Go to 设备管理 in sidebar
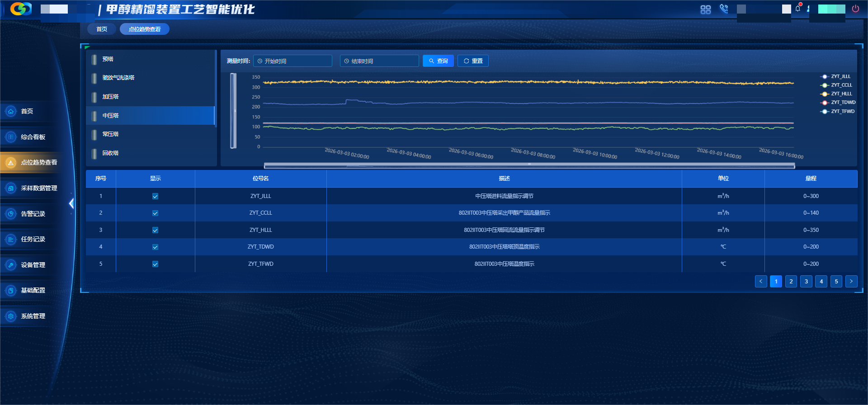The height and width of the screenshot is (405, 868). [x=33, y=265]
